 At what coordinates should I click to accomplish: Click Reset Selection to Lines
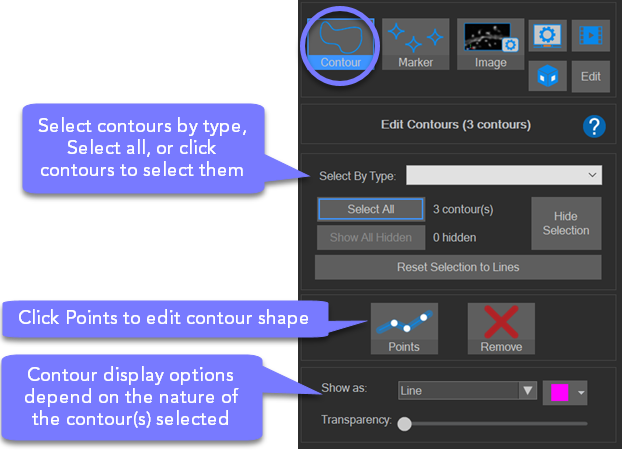tap(458, 267)
